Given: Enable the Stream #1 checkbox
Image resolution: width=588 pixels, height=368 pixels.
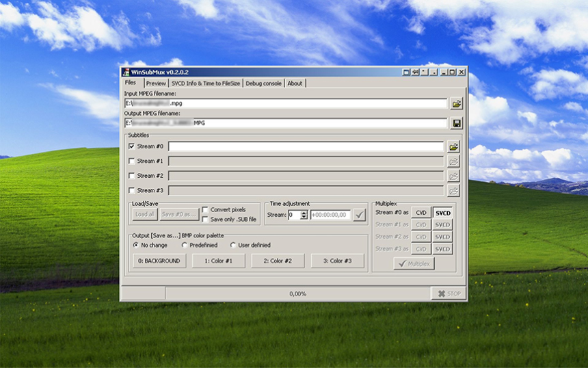Looking at the screenshot, I should (131, 161).
